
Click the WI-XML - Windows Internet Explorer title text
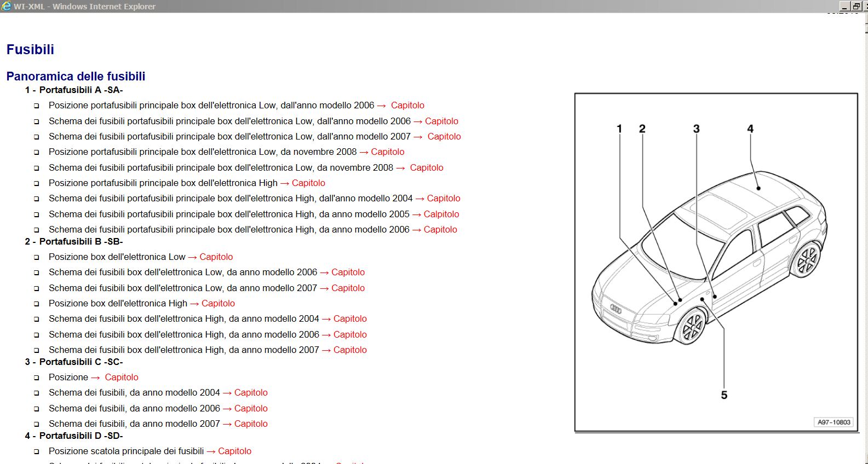pos(84,7)
